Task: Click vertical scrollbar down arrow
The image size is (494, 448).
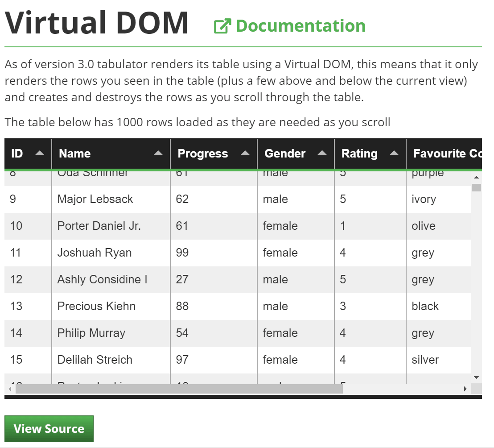Action: pyautogui.click(x=476, y=377)
